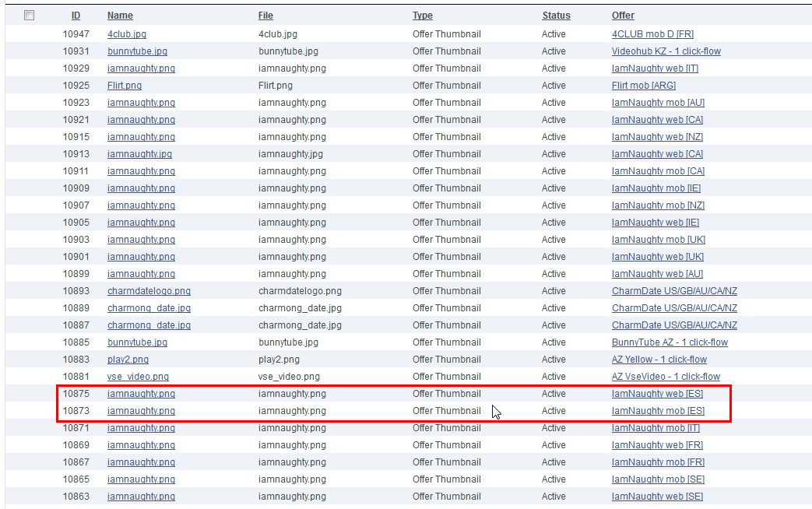Click the File cell vse_video.png in row 10881

[289, 377]
